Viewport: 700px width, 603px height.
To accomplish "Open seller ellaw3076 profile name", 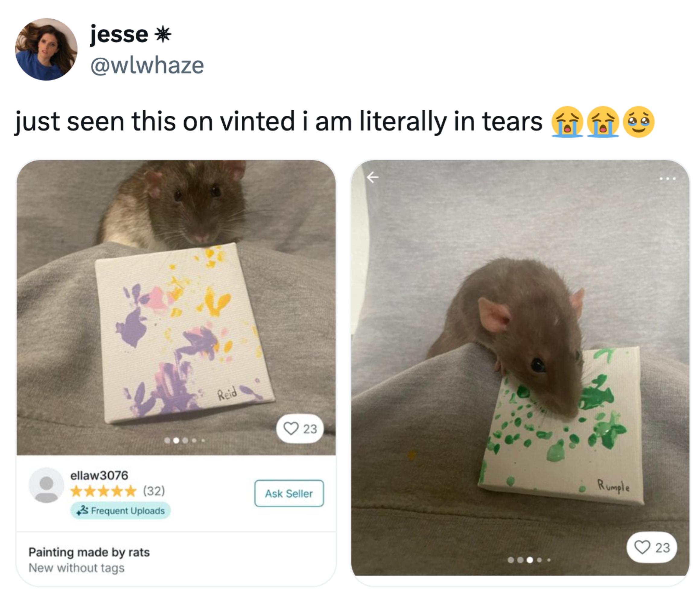I will 99,475.
